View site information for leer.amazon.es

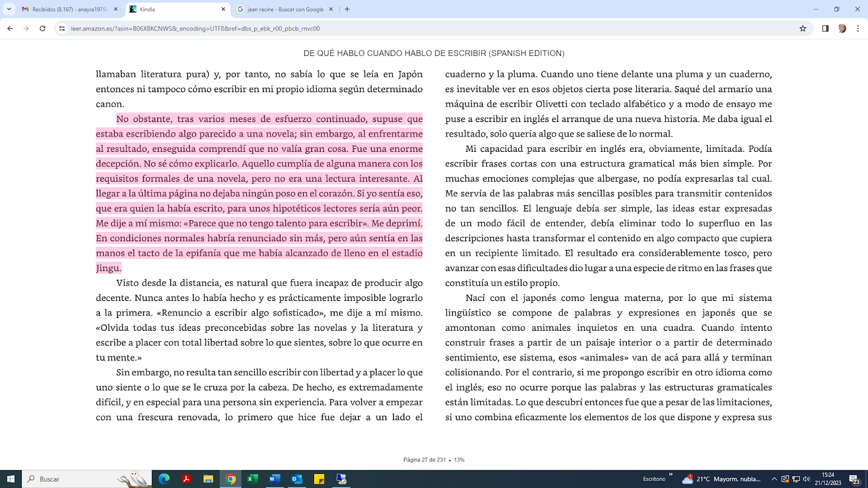[62, 28]
